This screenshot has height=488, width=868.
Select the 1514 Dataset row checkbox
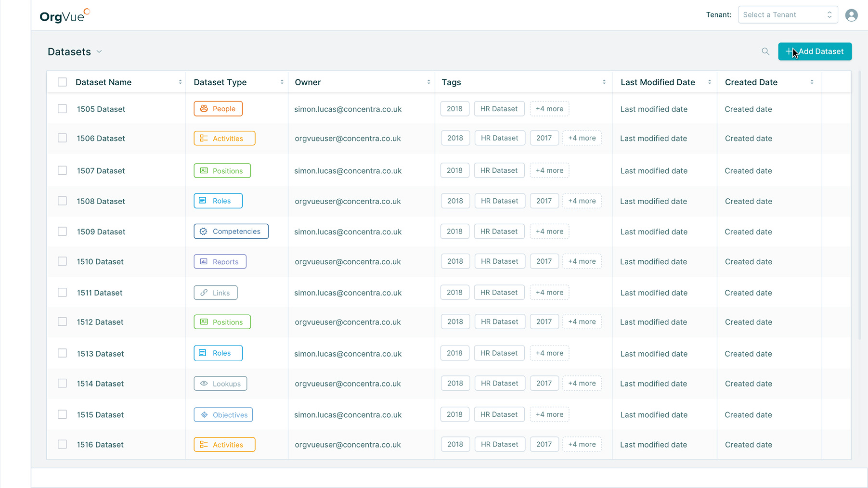click(x=62, y=384)
